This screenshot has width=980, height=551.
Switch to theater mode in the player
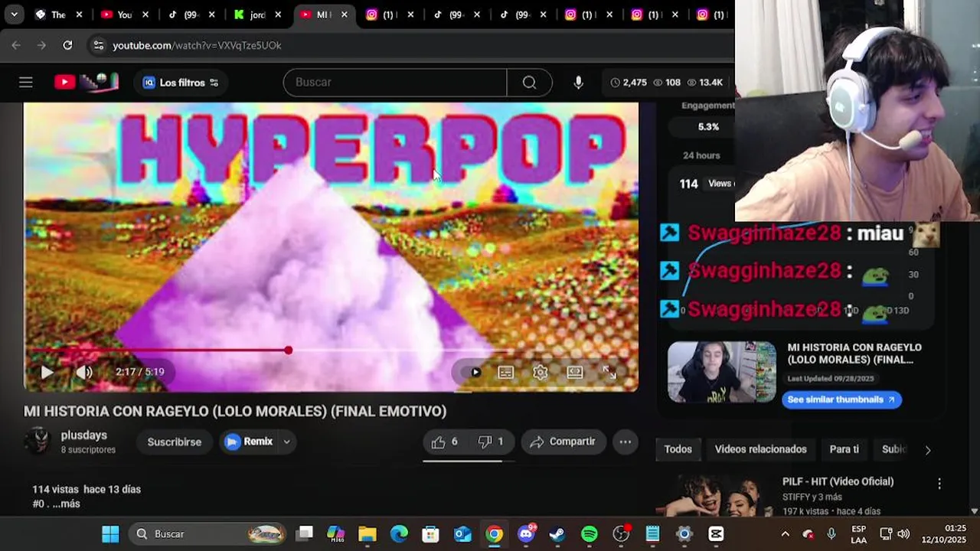(x=575, y=372)
